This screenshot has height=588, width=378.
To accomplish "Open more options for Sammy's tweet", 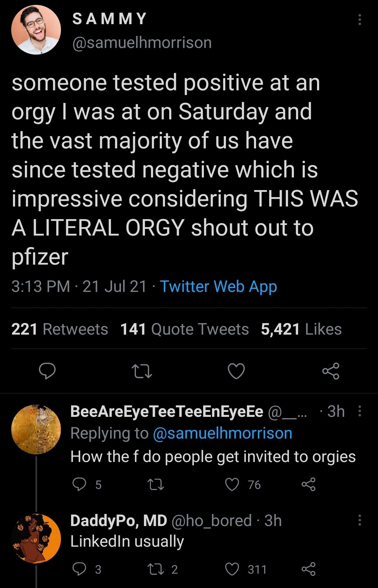I will pos(359,20).
